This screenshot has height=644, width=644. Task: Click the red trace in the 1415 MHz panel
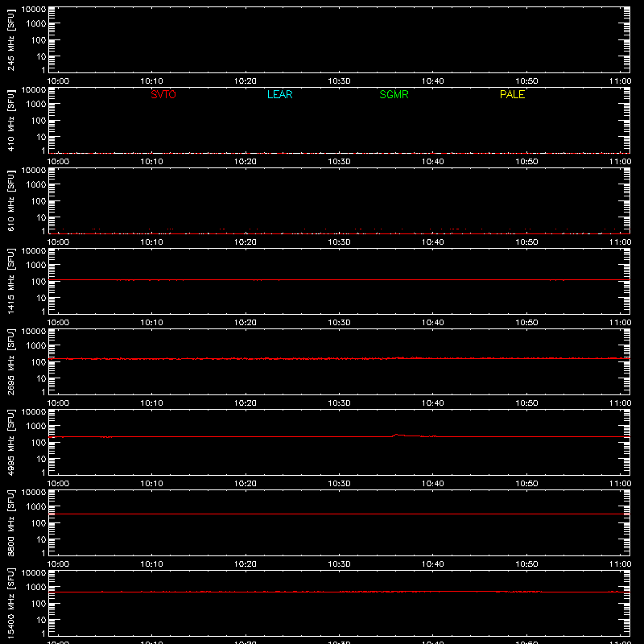[339, 279]
